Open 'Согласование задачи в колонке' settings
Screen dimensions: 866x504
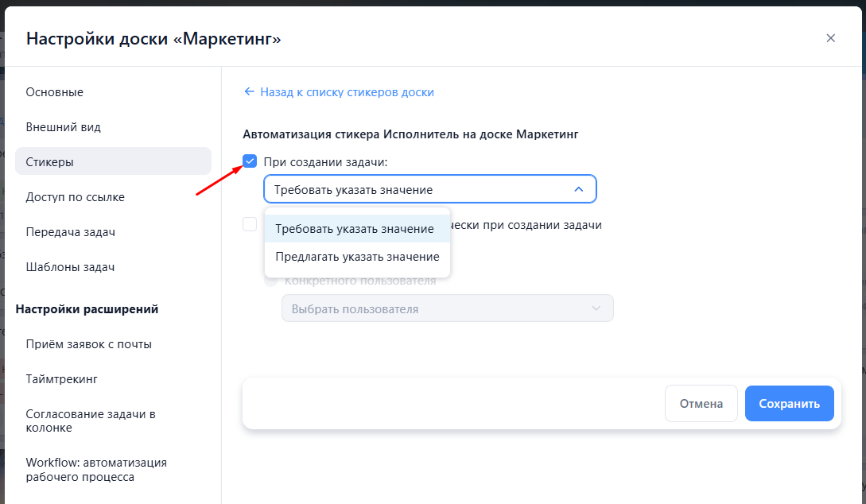[113, 421]
